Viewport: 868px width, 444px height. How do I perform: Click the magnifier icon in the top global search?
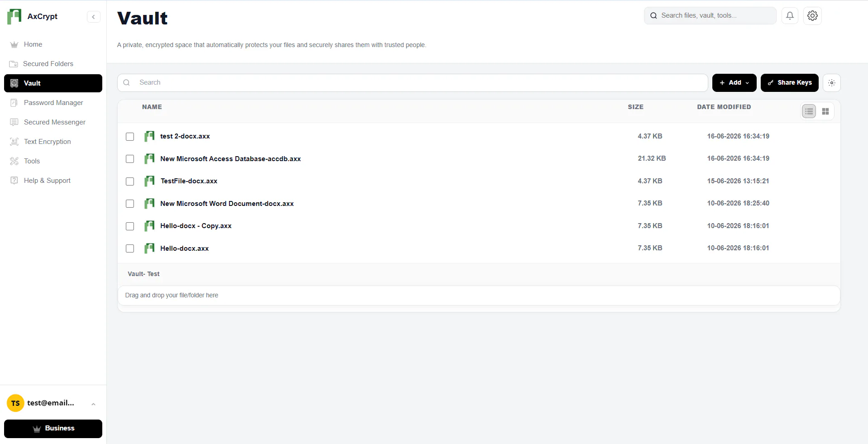653,15
